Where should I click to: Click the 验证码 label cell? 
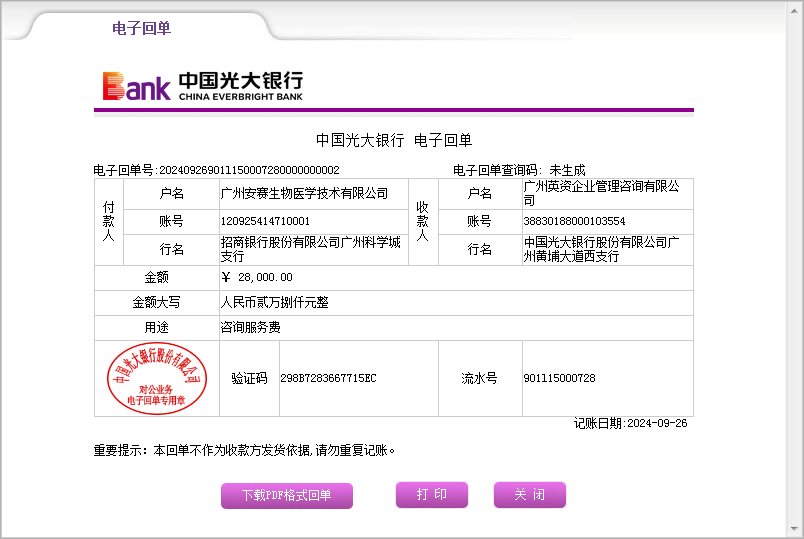click(x=249, y=378)
